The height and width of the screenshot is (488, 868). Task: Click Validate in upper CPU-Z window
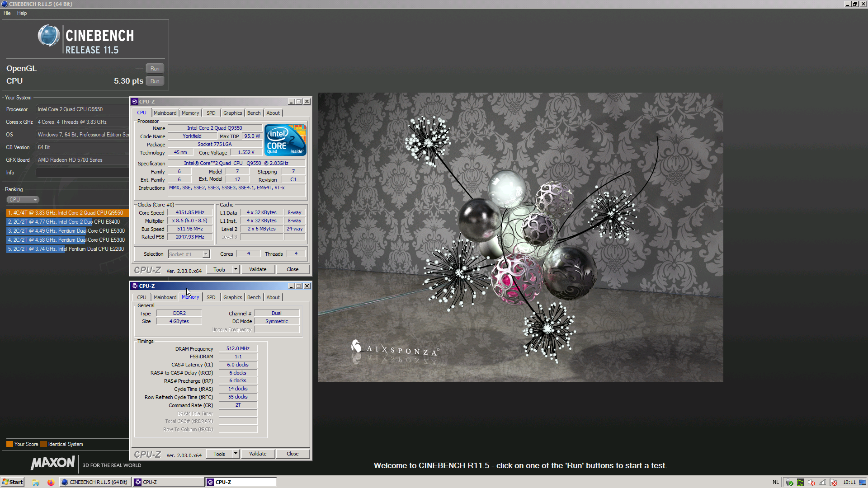click(x=258, y=270)
